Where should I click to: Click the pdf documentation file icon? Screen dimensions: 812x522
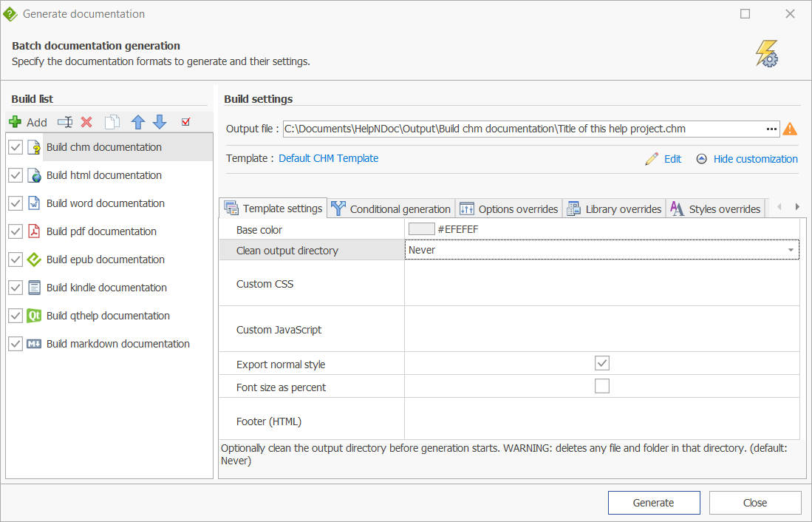coord(34,231)
